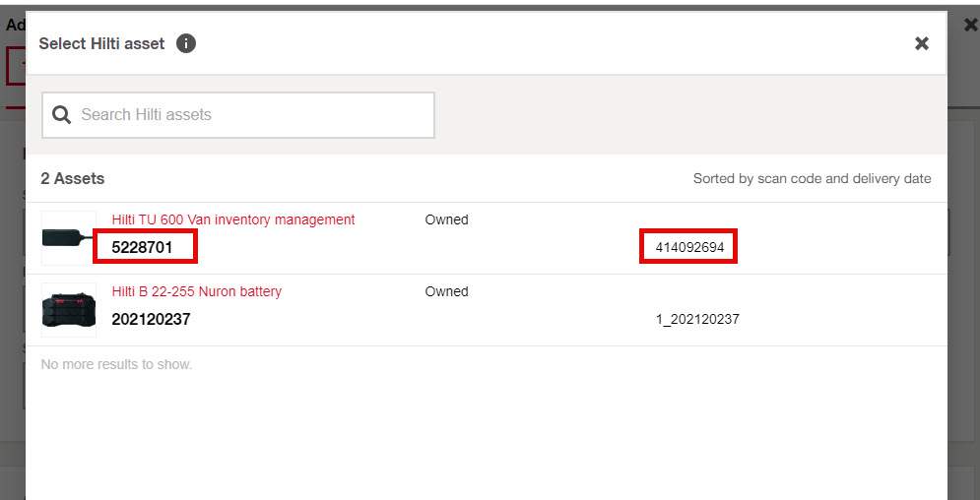Close the Select Hilti asset dialog
The image size is (980, 500).
922,43
